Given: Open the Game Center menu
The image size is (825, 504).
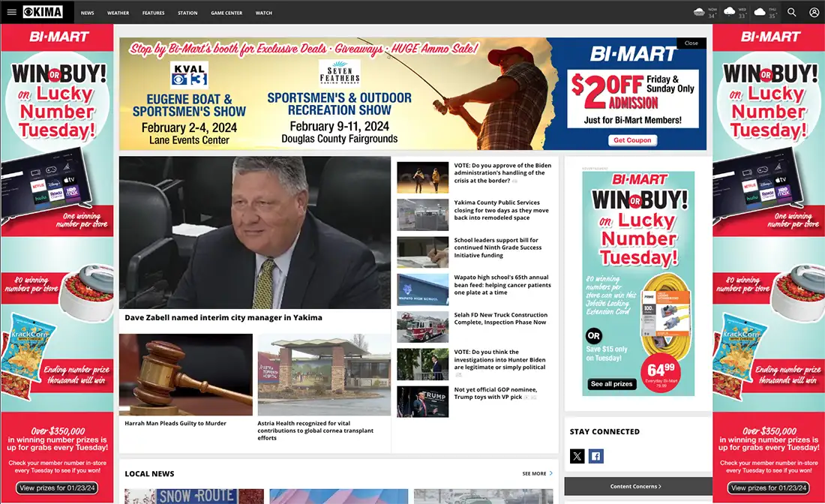Looking at the screenshot, I should [x=226, y=13].
